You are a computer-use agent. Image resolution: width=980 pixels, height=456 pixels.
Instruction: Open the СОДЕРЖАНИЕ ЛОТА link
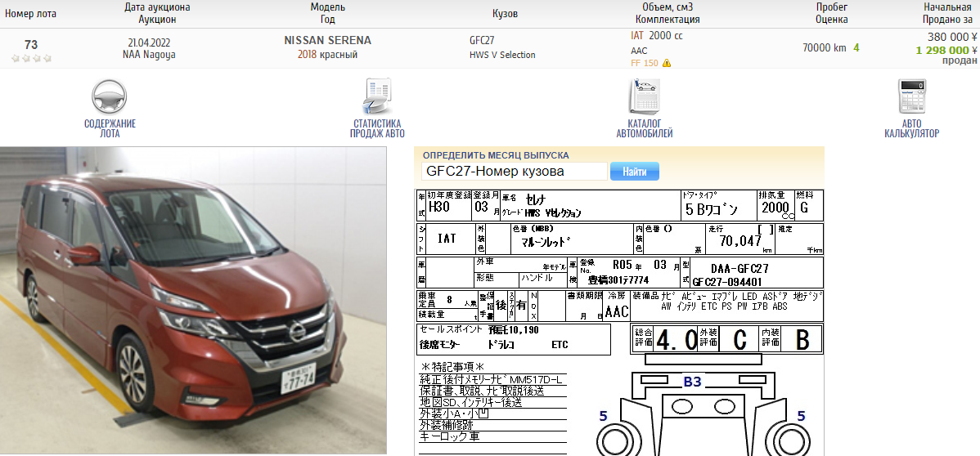click(x=110, y=128)
